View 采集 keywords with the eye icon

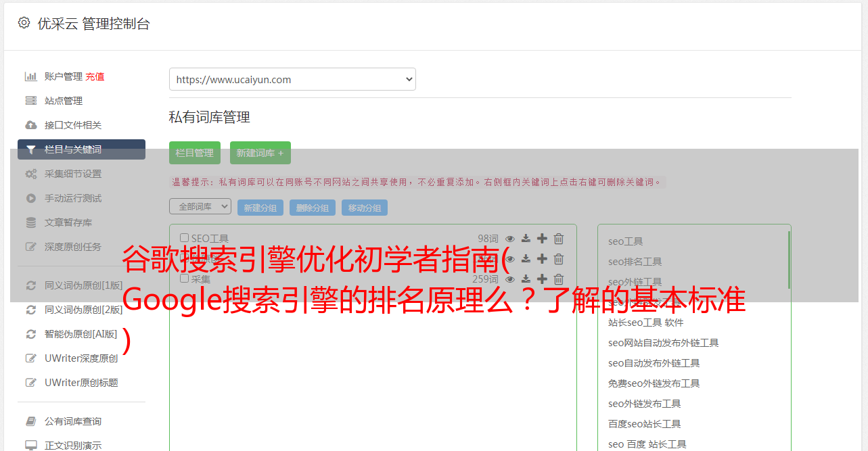pyautogui.click(x=510, y=279)
